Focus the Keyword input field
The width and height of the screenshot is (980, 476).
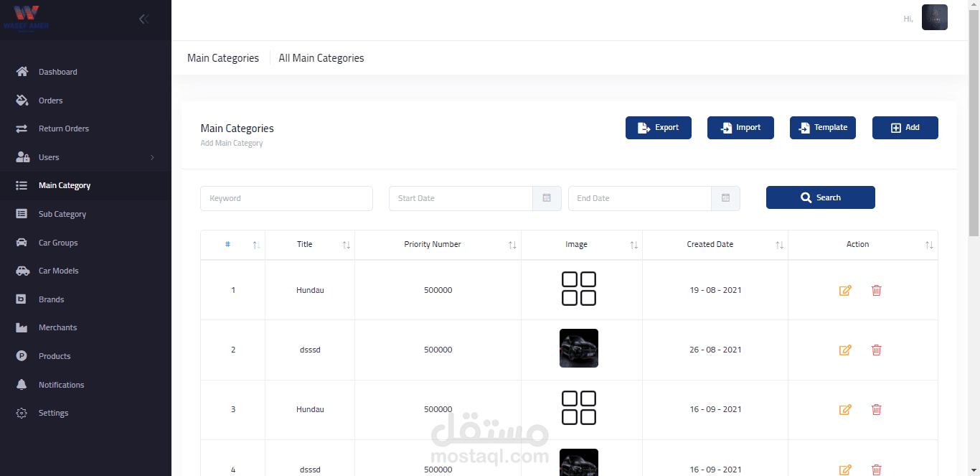tap(286, 198)
